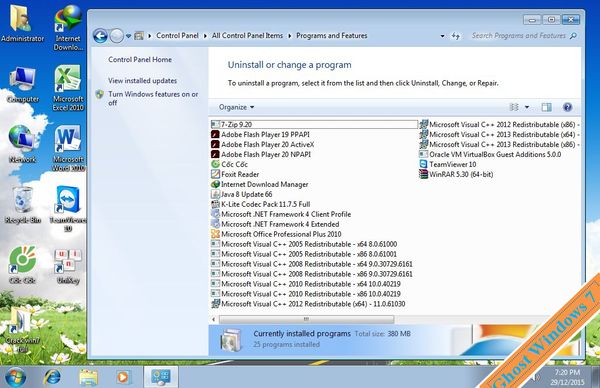Click the horizontal scrollbar thumb
600x388 pixels.
pyautogui.click(x=306, y=319)
